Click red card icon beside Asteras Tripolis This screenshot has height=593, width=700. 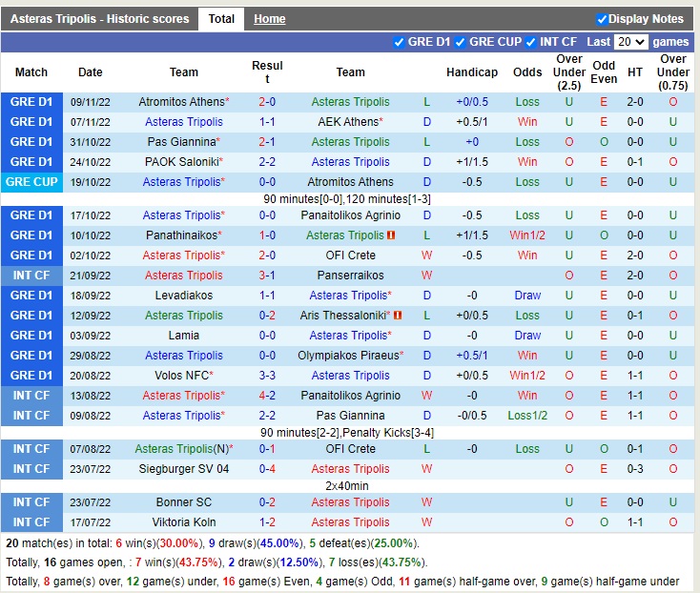tap(391, 235)
